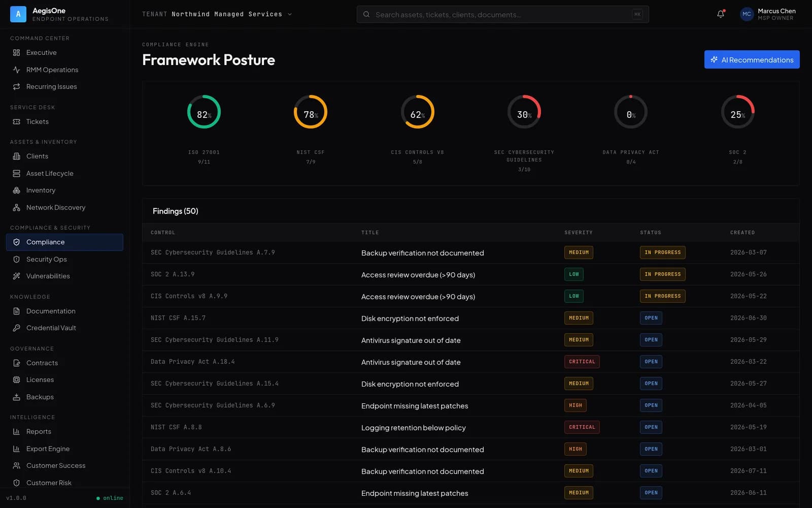Open the Licenses icon
812x508 pixels.
[x=16, y=380]
